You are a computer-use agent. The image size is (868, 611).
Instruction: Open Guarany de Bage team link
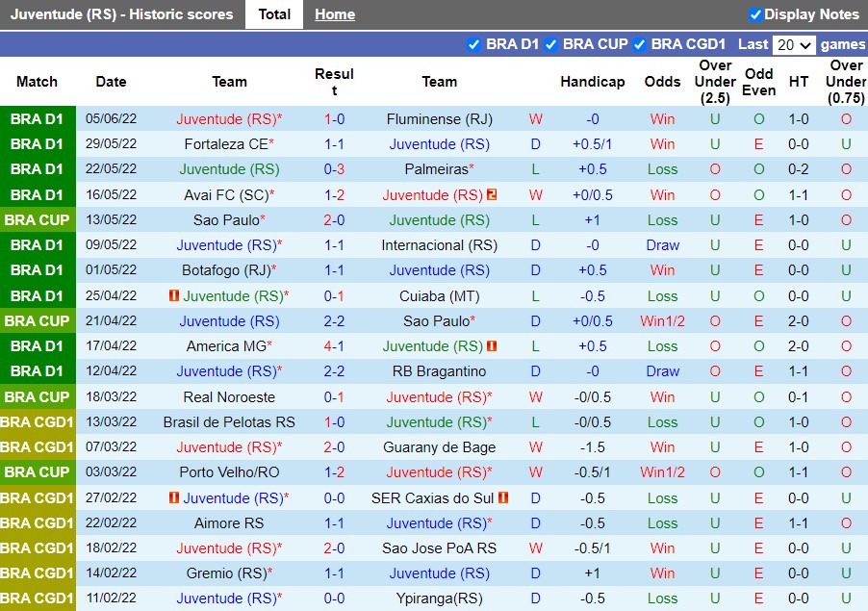pyautogui.click(x=440, y=447)
